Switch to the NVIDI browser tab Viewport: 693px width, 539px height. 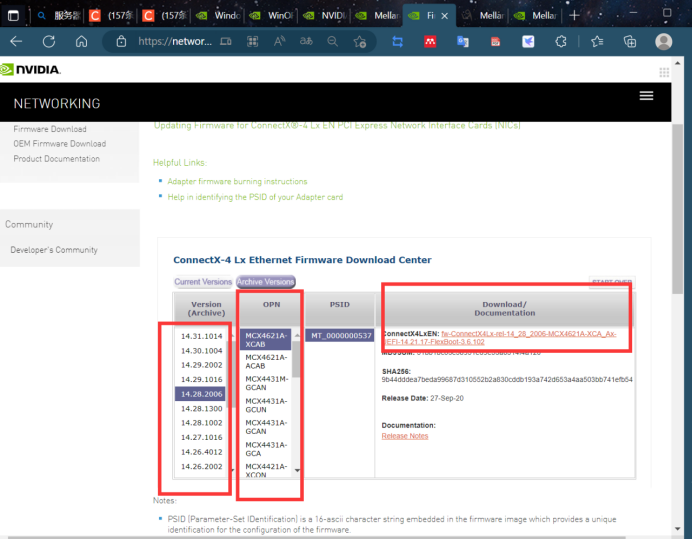pyautogui.click(x=324, y=16)
